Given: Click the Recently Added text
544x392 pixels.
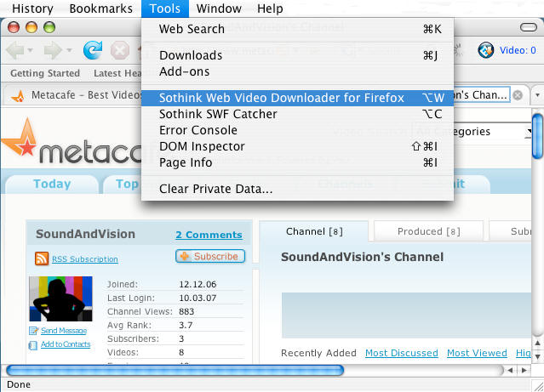Looking at the screenshot, I should coord(318,353).
